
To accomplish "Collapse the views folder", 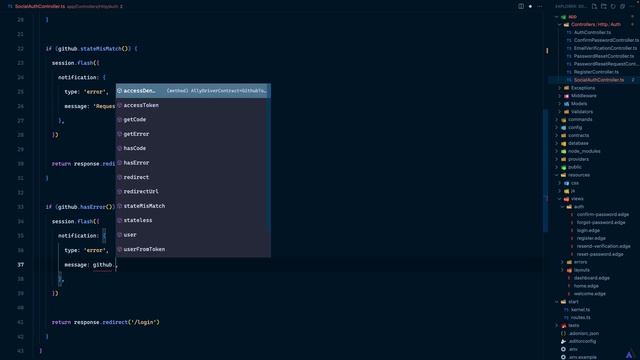I will click(x=559, y=199).
